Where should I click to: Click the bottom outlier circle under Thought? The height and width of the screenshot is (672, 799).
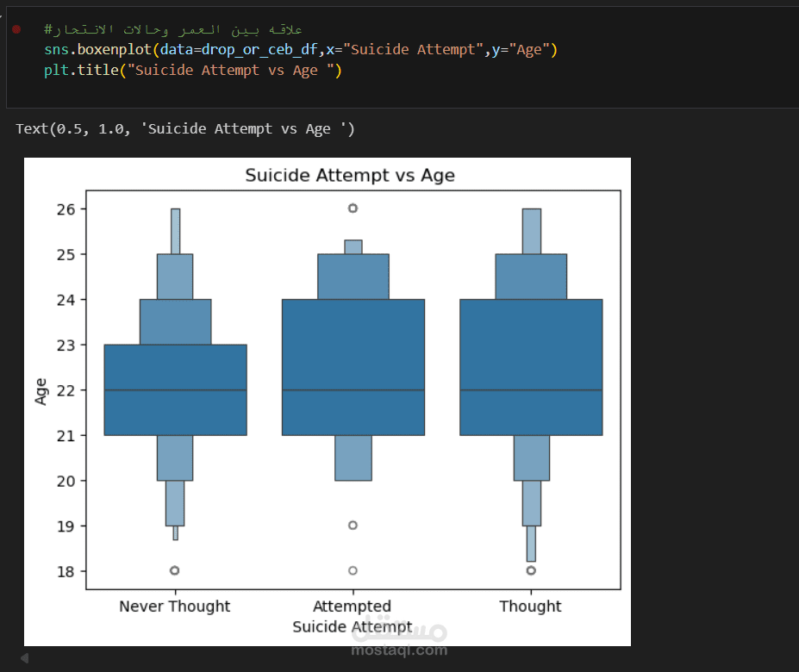(531, 570)
